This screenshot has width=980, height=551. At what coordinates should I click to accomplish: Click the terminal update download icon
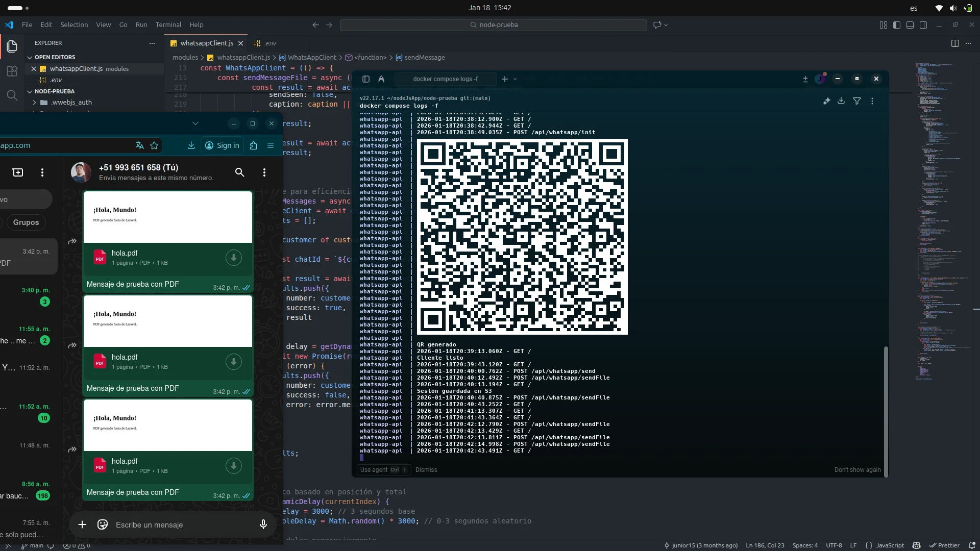[805, 79]
